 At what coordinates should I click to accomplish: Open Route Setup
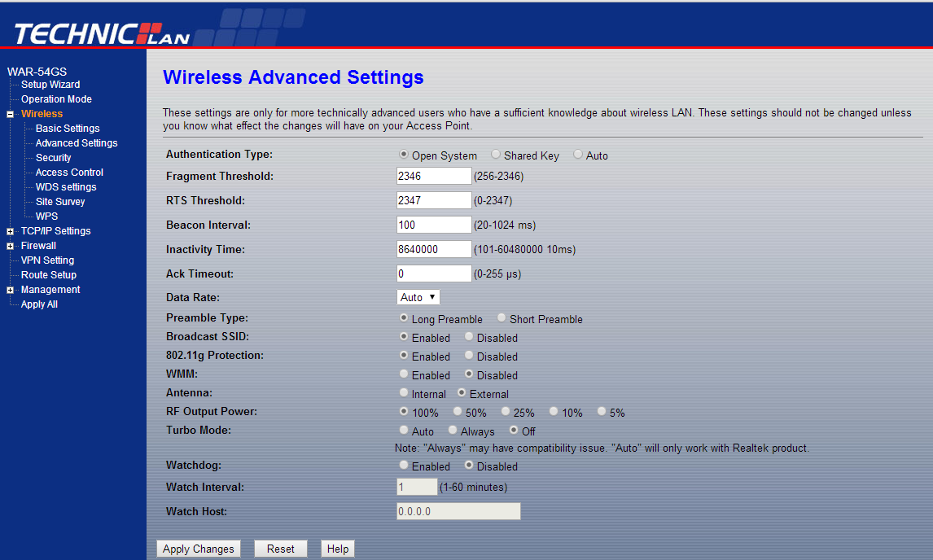tap(49, 275)
